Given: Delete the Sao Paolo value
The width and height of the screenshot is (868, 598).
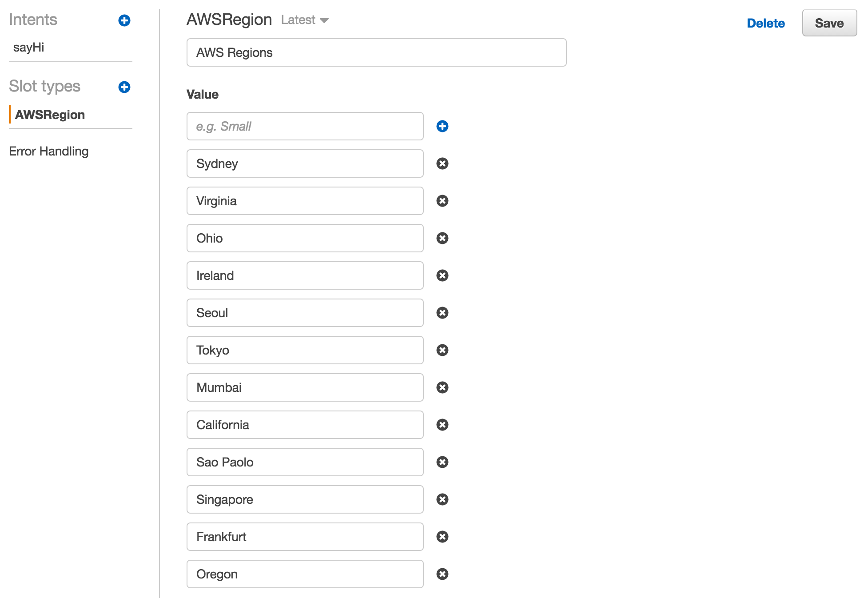Looking at the screenshot, I should pyautogui.click(x=442, y=462).
